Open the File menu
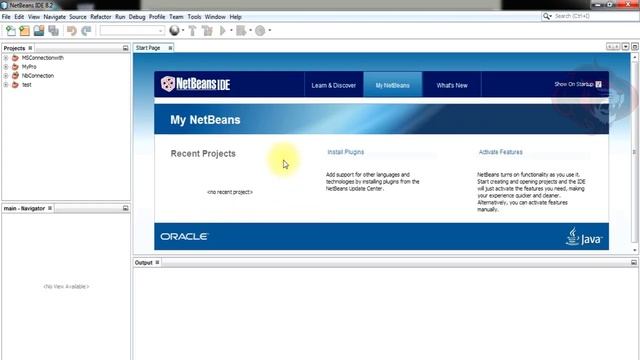This screenshot has height=360, width=640. coord(6,17)
